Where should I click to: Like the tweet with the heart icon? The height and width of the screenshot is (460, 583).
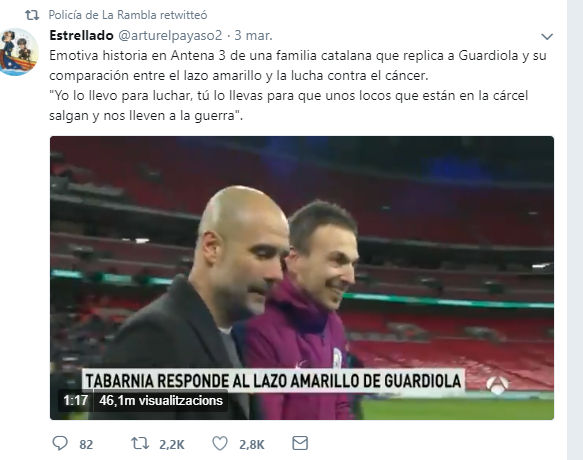[x=220, y=443]
